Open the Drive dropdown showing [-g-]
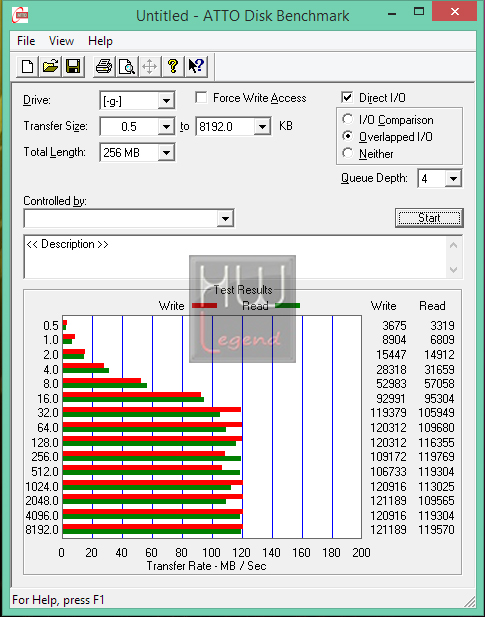The height and width of the screenshot is (617, 485). tap(166, 101)
